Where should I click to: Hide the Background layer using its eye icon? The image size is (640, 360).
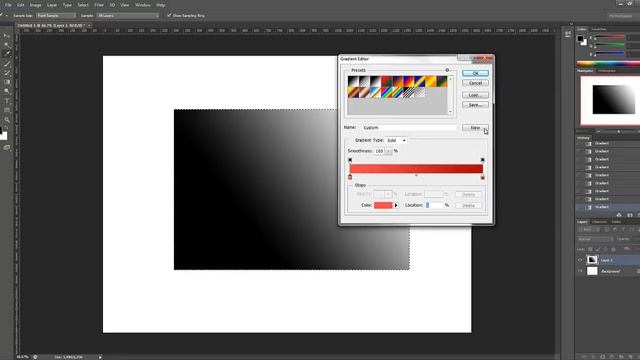pyautogui.click(x=580, y=271)
